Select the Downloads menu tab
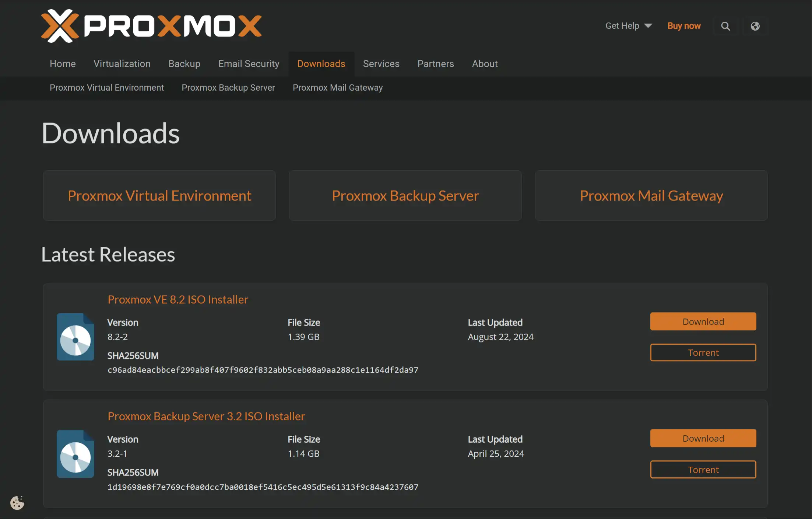Screen dimensions: 812x519 pos(321,64)
